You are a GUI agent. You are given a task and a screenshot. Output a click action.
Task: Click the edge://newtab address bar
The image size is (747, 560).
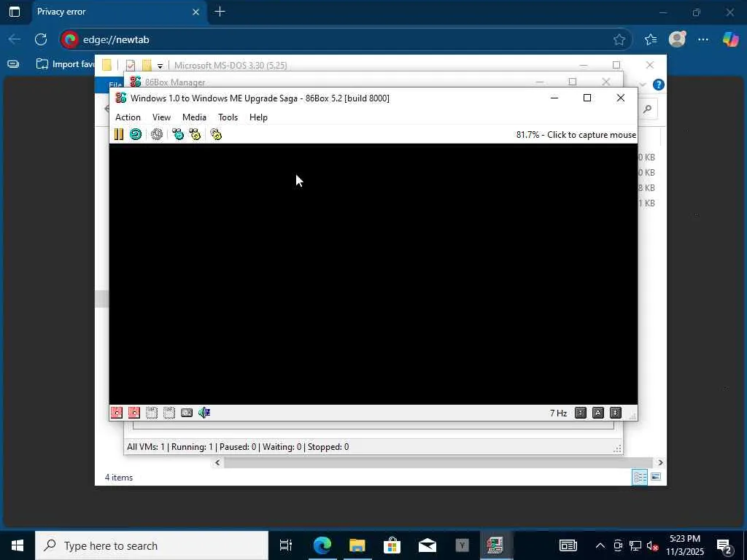pos(345,39)
